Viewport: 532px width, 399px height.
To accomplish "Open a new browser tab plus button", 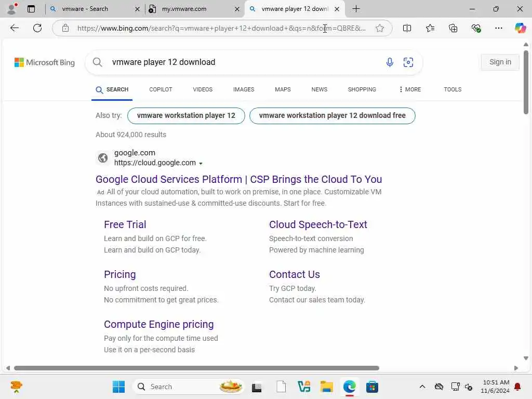I will pos(356,9).
